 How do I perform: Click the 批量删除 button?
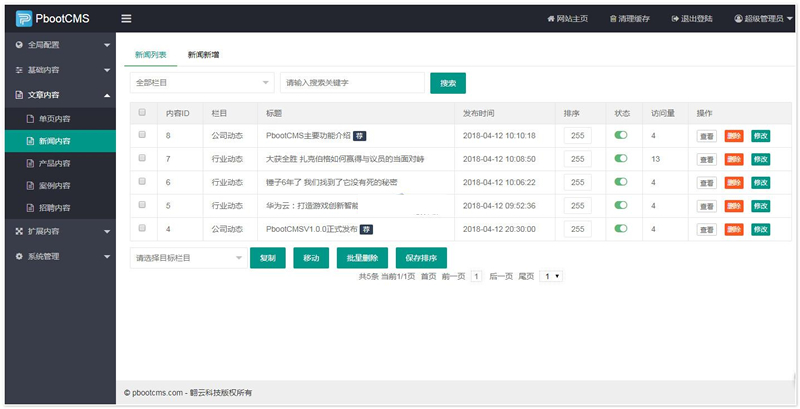click(x=362, y=258)
